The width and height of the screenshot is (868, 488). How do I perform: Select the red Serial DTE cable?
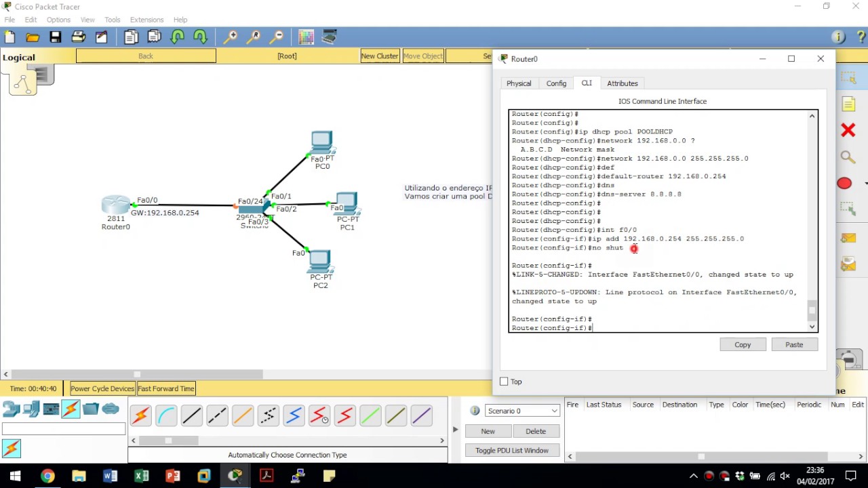tap(344, 415)
